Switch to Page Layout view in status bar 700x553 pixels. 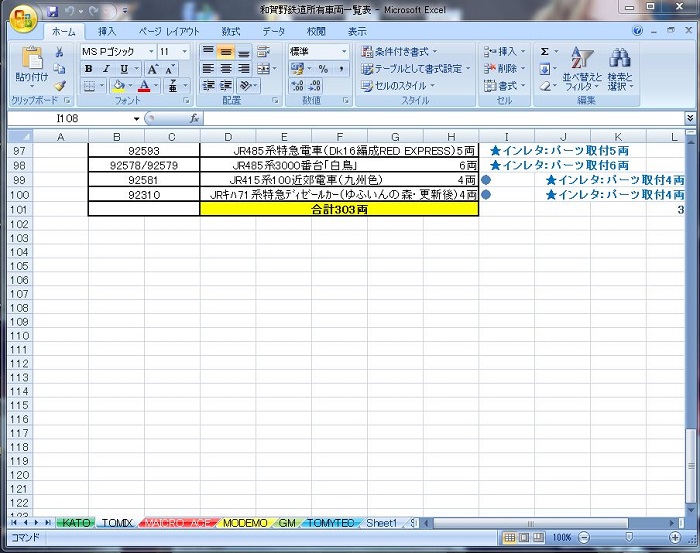[524, 537]
